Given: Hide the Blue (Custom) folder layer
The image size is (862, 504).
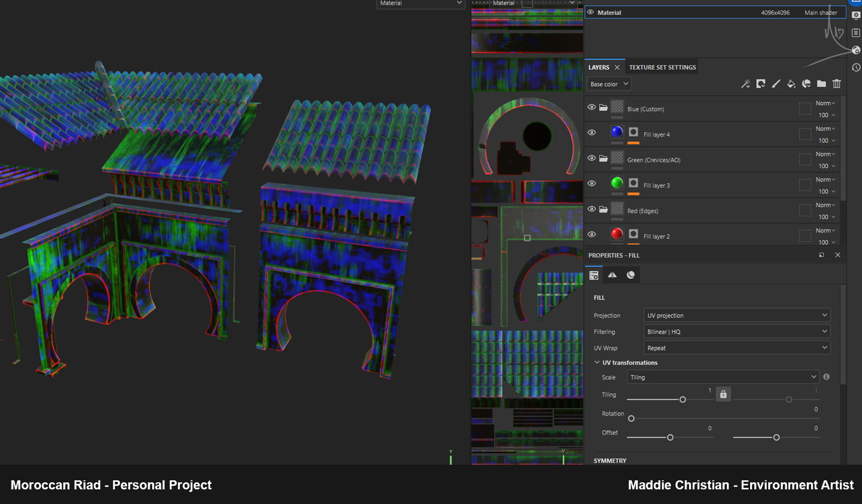Looking at the screenshot, I should pyautogui.click(x=592, y=107).
